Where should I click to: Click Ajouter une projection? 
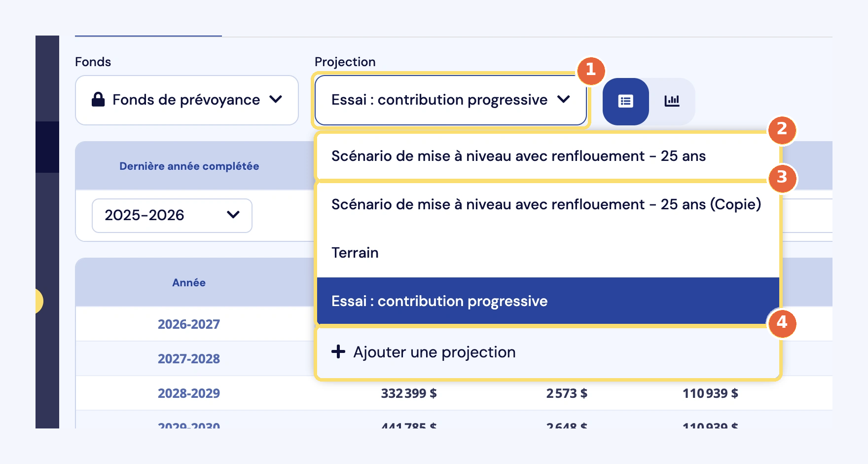click(547, 352)
